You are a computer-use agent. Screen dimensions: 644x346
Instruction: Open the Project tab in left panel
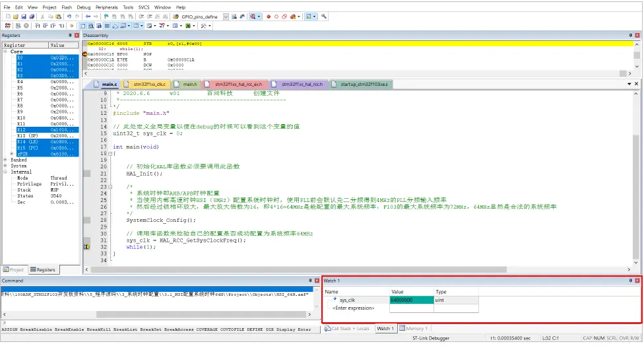click(14, 269)
